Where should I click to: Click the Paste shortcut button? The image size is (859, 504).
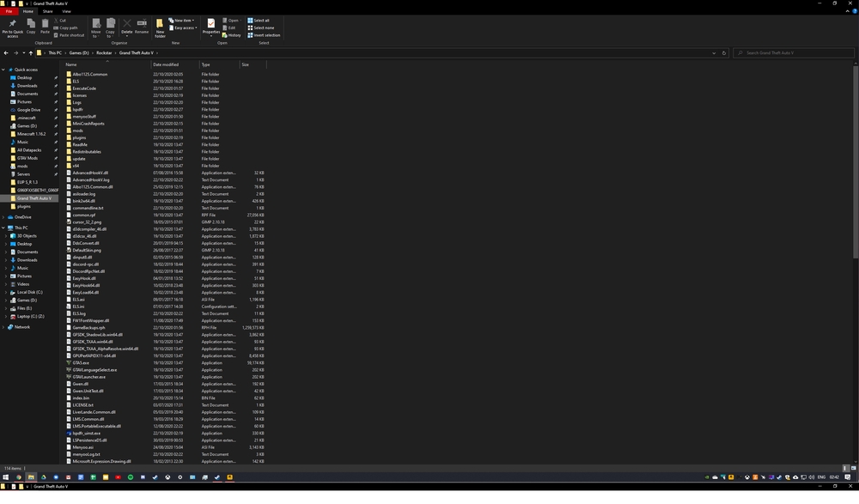click(69, 35)
